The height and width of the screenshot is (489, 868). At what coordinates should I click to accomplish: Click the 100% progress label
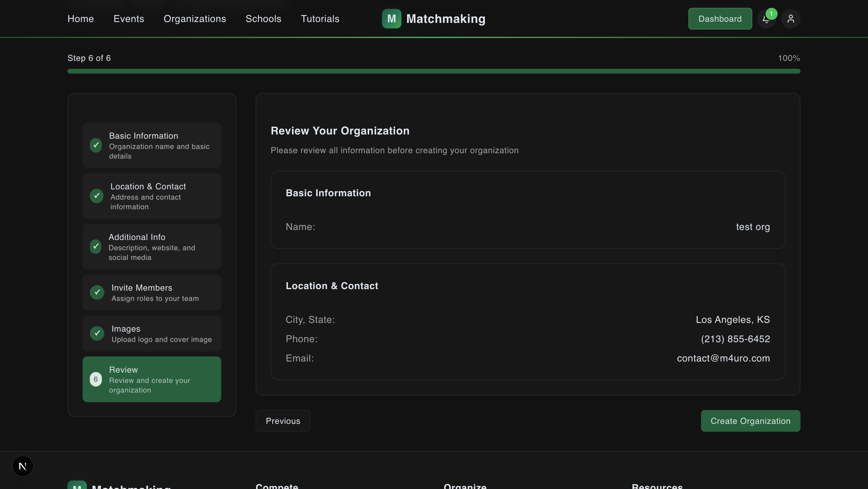789,58
